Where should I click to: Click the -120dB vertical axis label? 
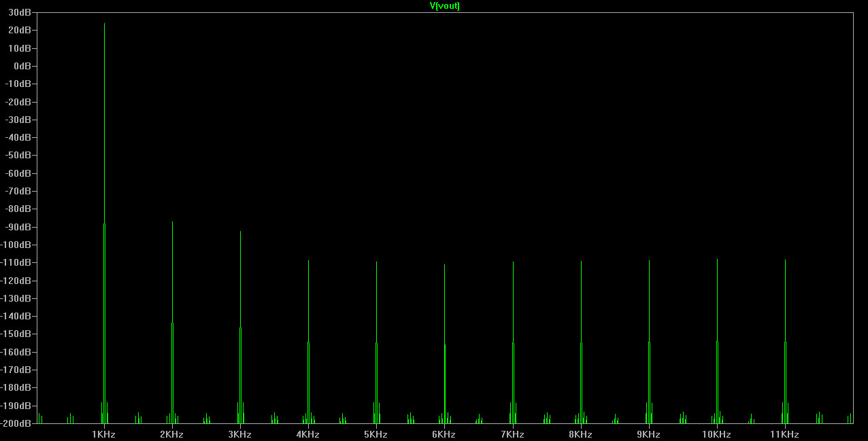pos(16,281)
